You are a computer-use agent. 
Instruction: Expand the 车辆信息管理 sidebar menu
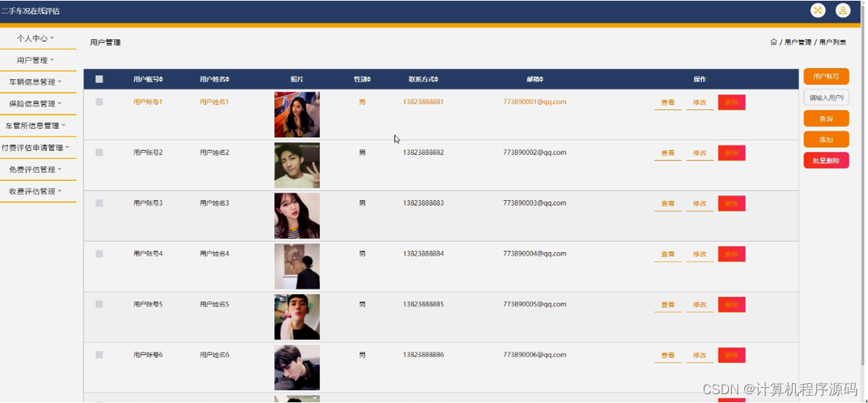tap(35, 82)
